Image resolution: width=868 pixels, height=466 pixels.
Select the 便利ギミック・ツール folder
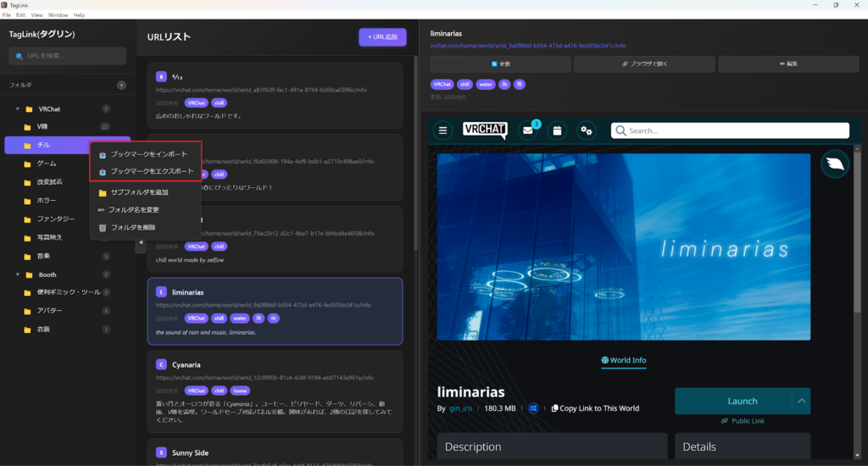(x=68, y=292)
